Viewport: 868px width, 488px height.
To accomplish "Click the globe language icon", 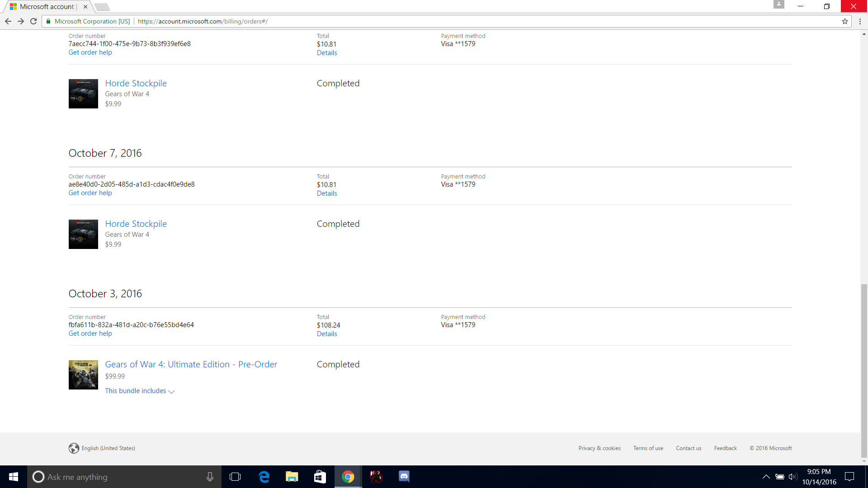I will (74, 448).
